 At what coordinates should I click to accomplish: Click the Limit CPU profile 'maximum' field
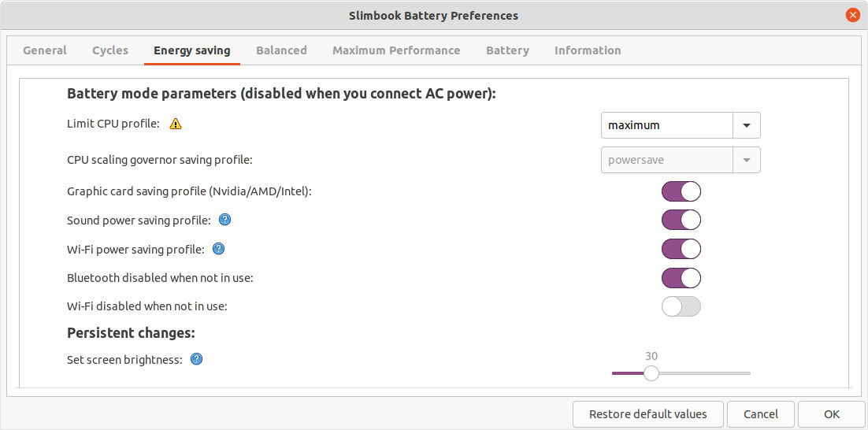click(x=667, y=125)
